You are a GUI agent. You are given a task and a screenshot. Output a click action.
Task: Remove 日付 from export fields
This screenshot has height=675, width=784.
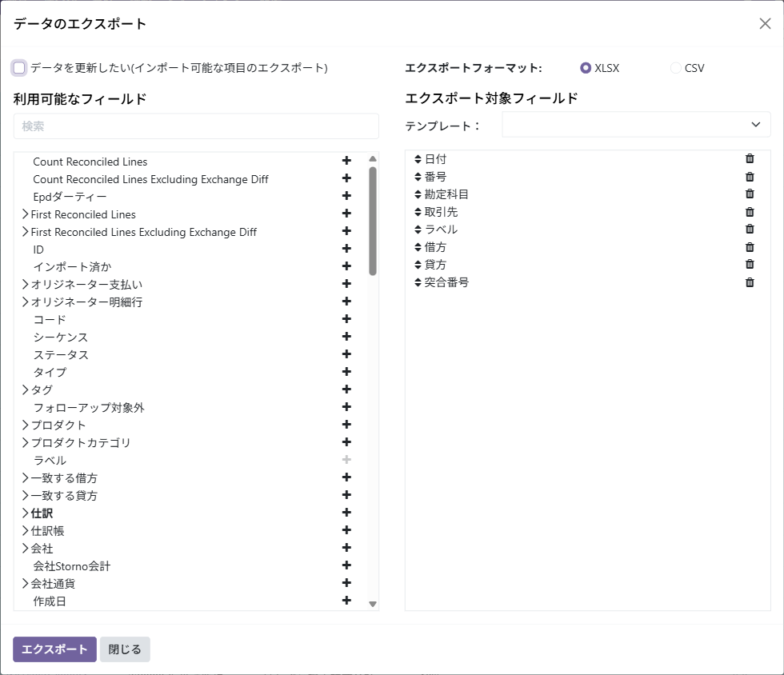point(750,158)
